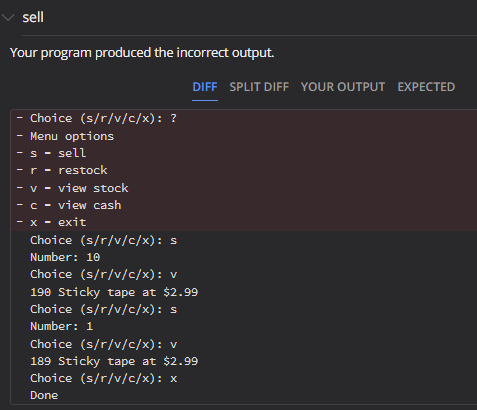Viewport: 477px width, 410px height.
Task: Click the "v - view stock" diff line
Action: tap(244, 188)
